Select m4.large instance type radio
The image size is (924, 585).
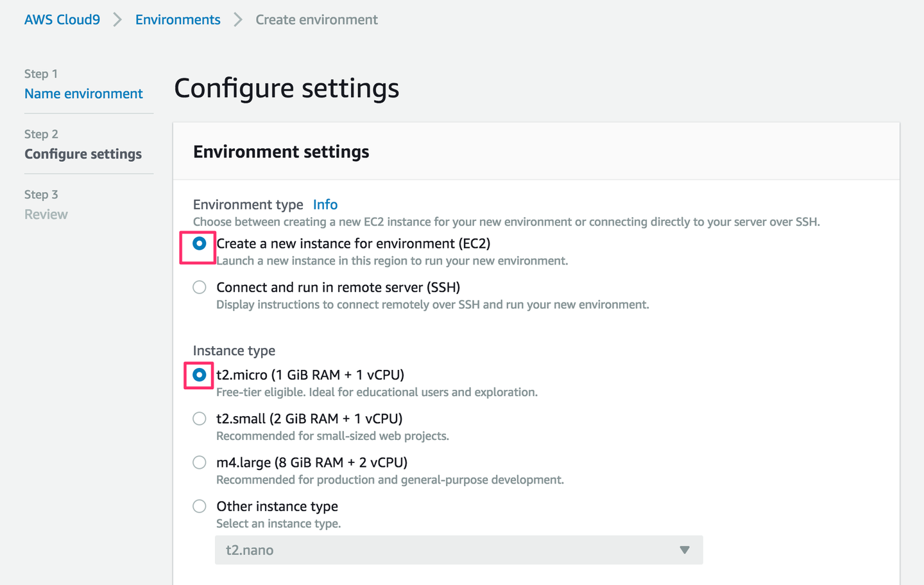coord(200,462)
